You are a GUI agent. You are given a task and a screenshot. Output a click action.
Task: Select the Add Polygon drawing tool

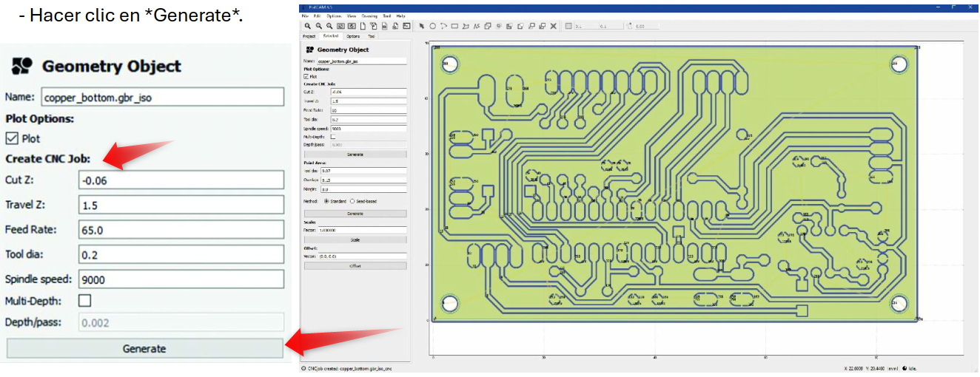coord(466,26)
